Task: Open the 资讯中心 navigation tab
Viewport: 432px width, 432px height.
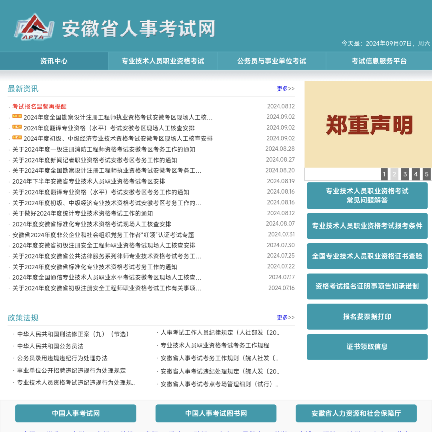Action: [54, 61]
